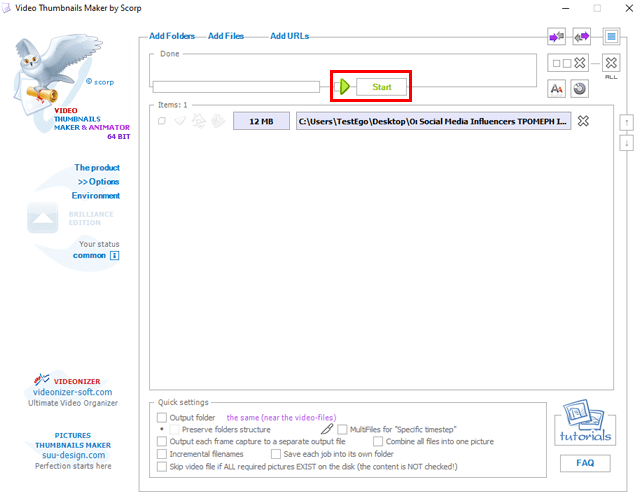Click Add Folders link
The height and width of the screenshot is (500, 640).
pos(172,36)
